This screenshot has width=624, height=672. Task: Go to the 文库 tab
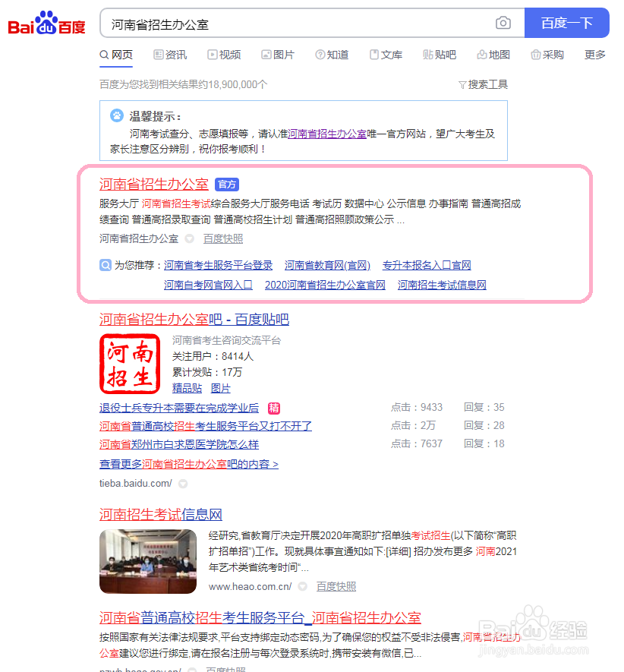[x=386, y=55]
